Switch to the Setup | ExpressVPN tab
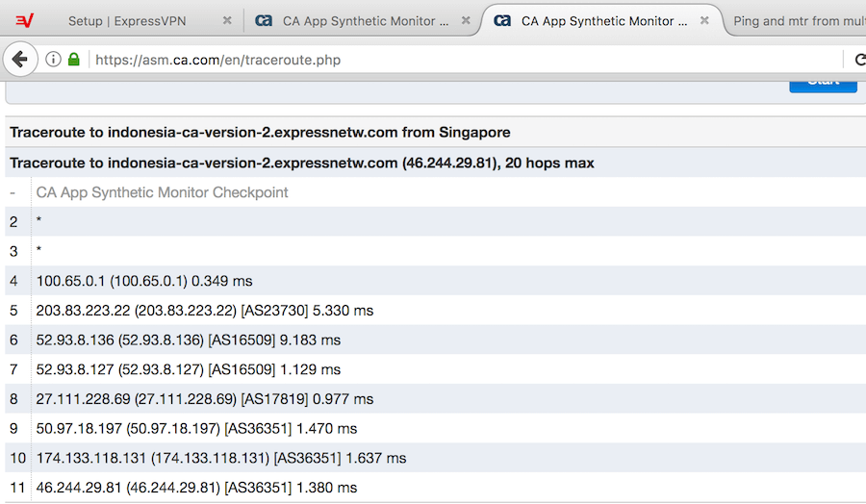Viewport: 866px width, 504px height. [x=127, y=21]
